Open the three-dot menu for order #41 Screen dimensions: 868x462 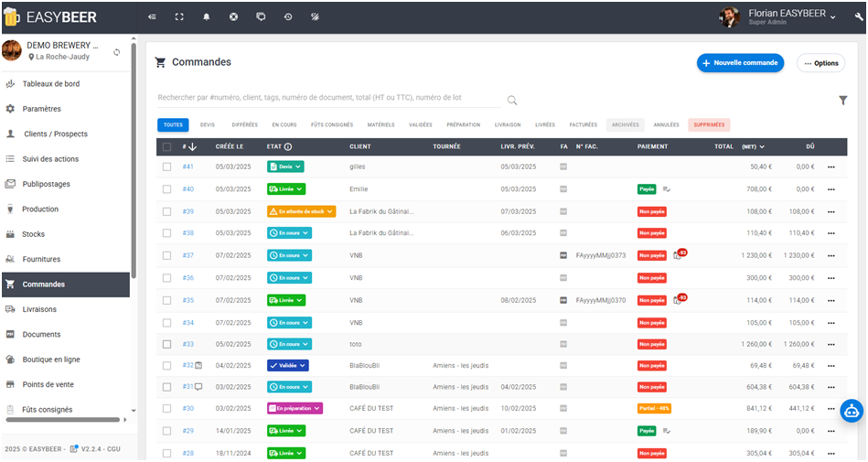click(830, 167)
